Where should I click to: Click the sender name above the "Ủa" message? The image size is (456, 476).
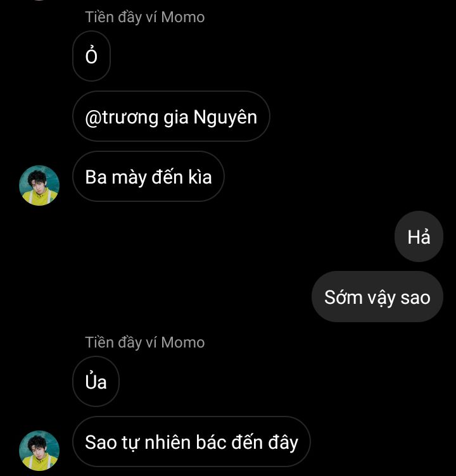click(145, 342)
